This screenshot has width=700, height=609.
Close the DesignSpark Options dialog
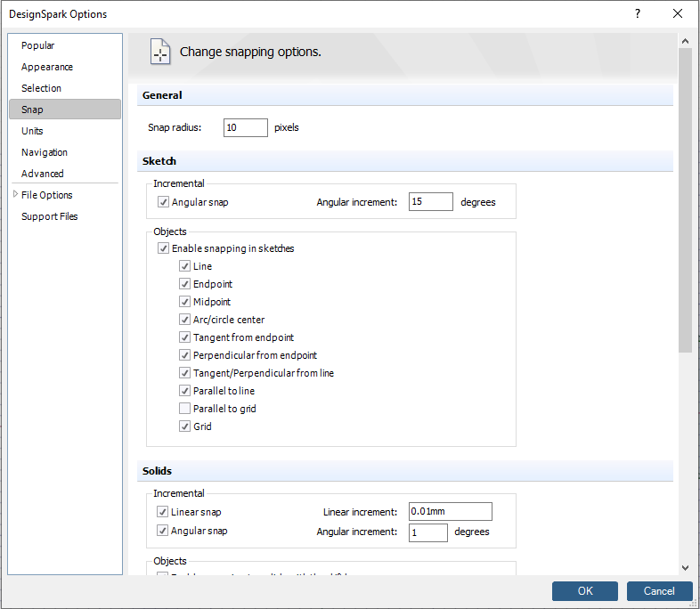[x=677, y=14]
